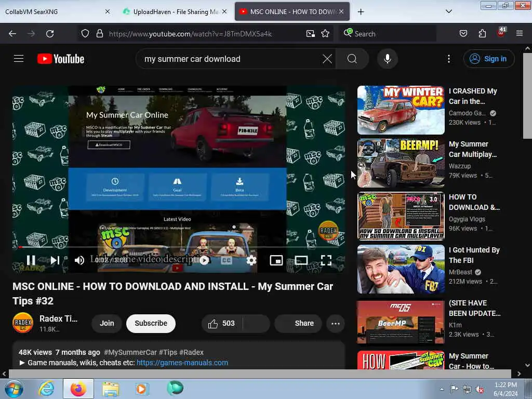Save page to Pocket

[x=463, y=33]
